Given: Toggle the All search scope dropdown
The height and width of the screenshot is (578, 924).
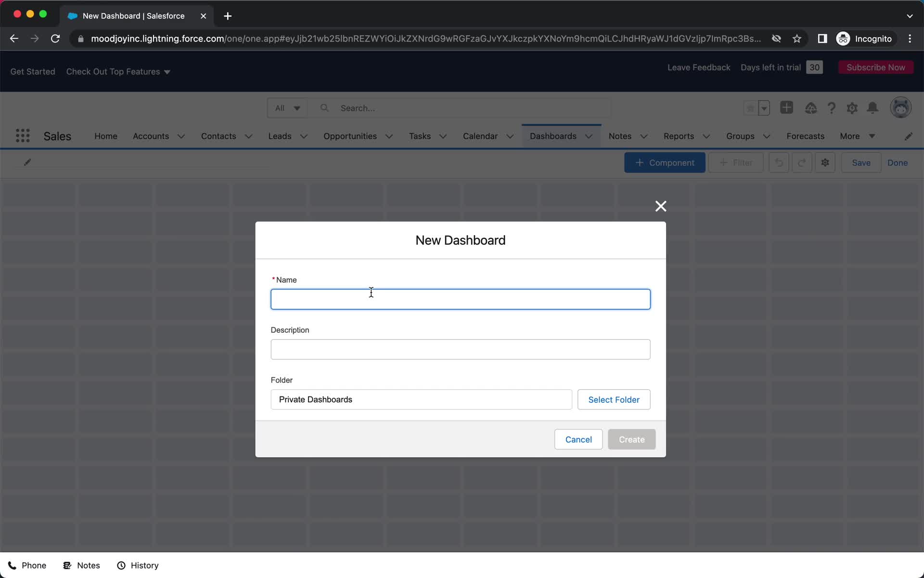Looking at the screenshot, I should click(286, 108).
